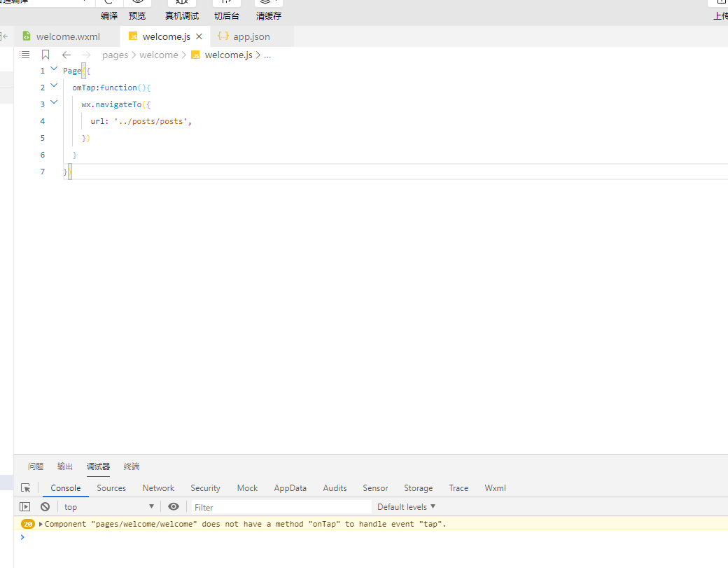Select the Console devtools tab
Image resolution: width=728 pixels, height=568 pixels.
(66, 488)
